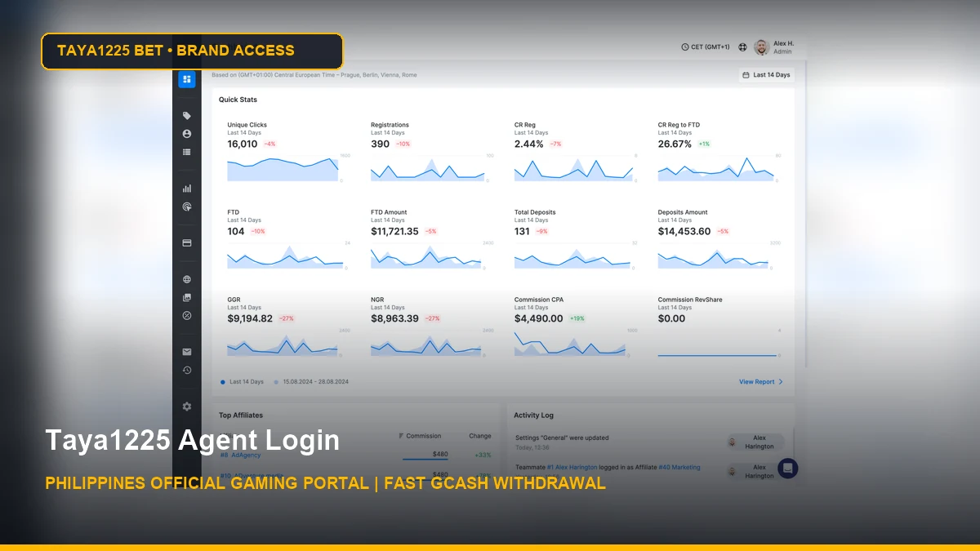Open the media gallery icon in sidebar

coord(187,297)
